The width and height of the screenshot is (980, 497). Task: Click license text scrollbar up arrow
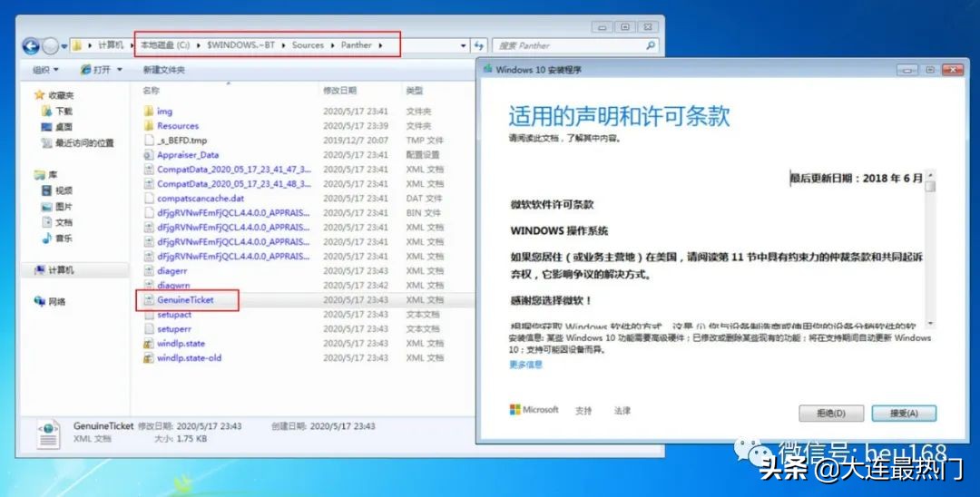pyautogui.click(x=931, y=175)
